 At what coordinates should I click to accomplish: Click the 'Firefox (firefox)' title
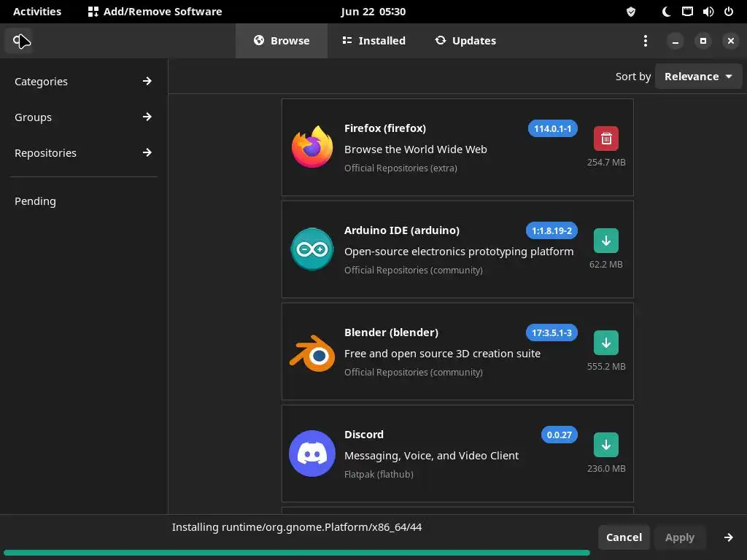pyautogui.click(x=385, y=128)
